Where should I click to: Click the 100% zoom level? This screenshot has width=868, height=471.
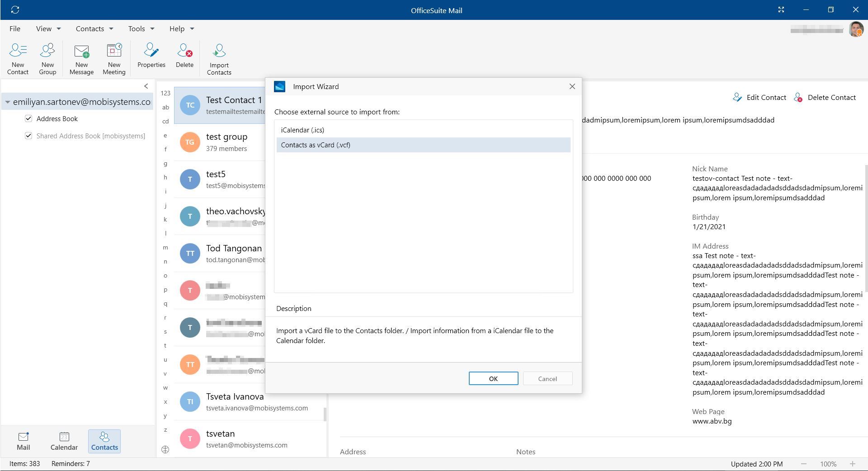828,464
